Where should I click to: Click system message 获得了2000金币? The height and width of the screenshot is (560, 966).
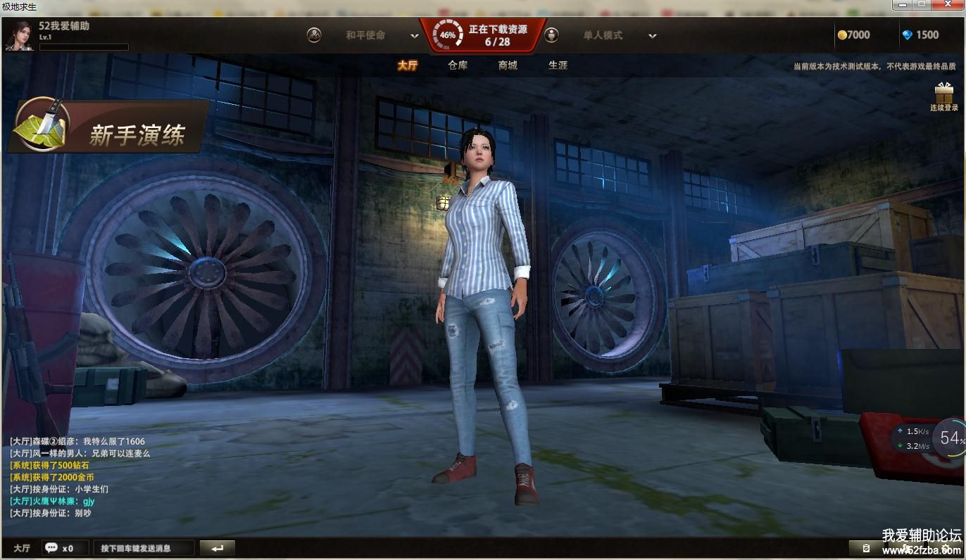[63, 477]
